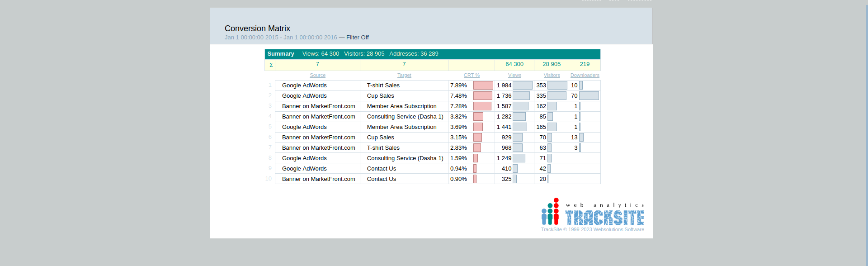The image size is (868, 266).
Task: Click the TrackSite web analytics logo
Action: (x=593, y=212)
